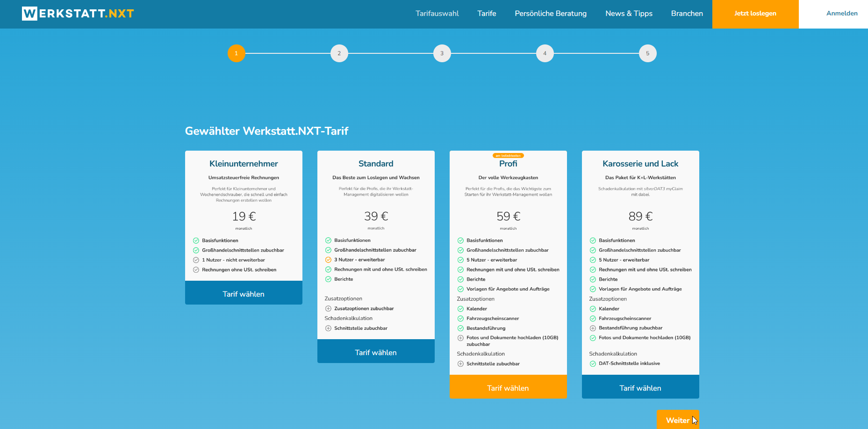Open Persönliche Beratung in navigation
Image resolution: width=868 pixels, height=429 pixels.
click(x=551, y=14)
